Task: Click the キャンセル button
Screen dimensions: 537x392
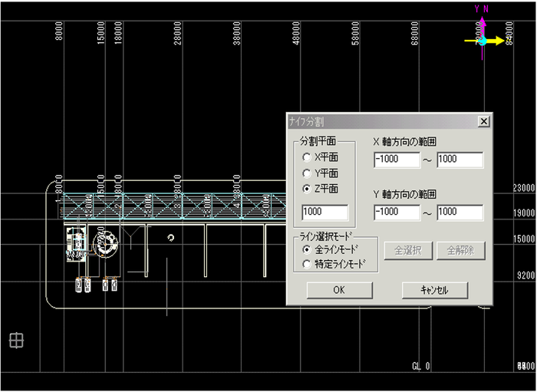Action: click(434, 291)
